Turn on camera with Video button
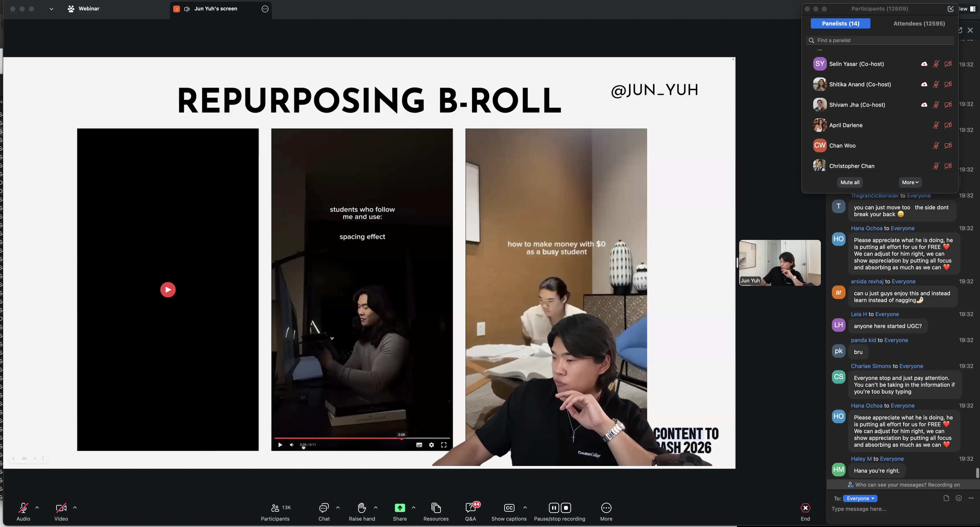 point(61,508)
